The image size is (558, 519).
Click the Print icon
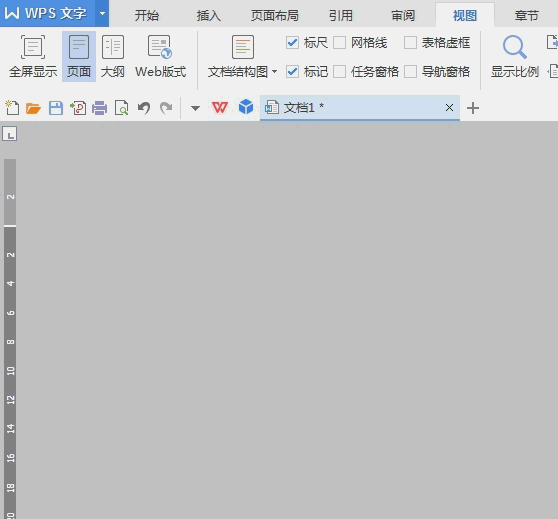[100, 108]
